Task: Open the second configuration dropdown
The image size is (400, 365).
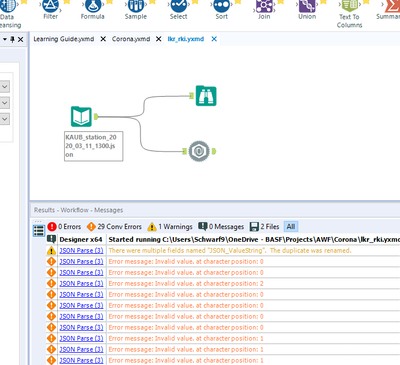Action: click(x=5, y=103)
